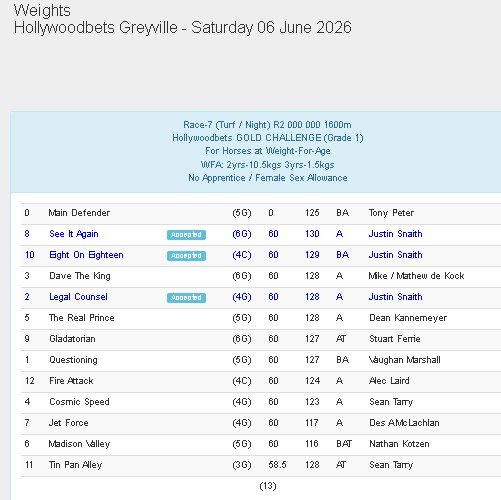Screen dimensions: 501x500
Task: Open the Legal Counsel horse entry
Action: point(78,297)
